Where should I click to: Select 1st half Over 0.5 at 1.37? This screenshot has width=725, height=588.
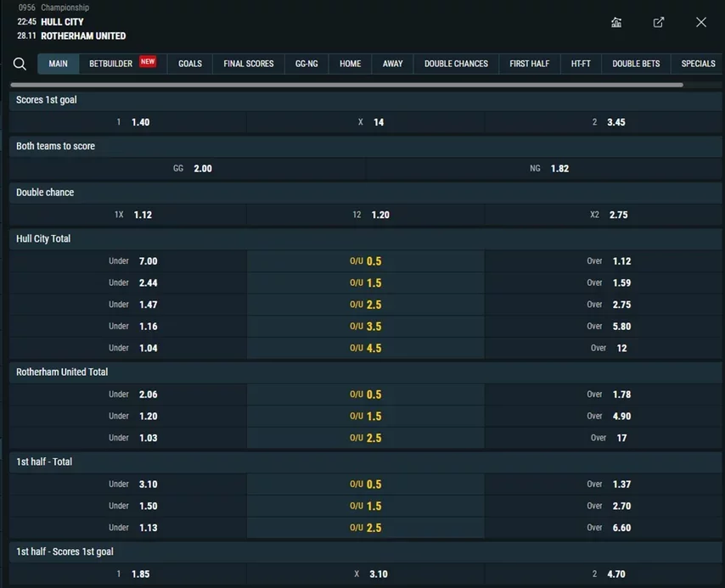click(x=604, y=484)
